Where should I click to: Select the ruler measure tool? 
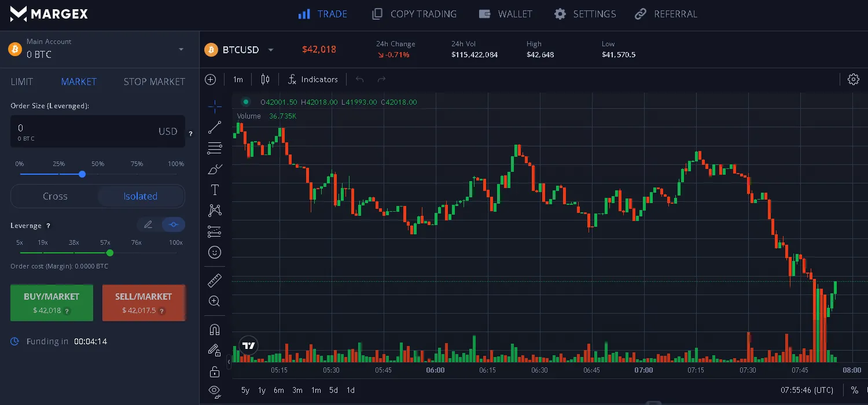(215, 281)
